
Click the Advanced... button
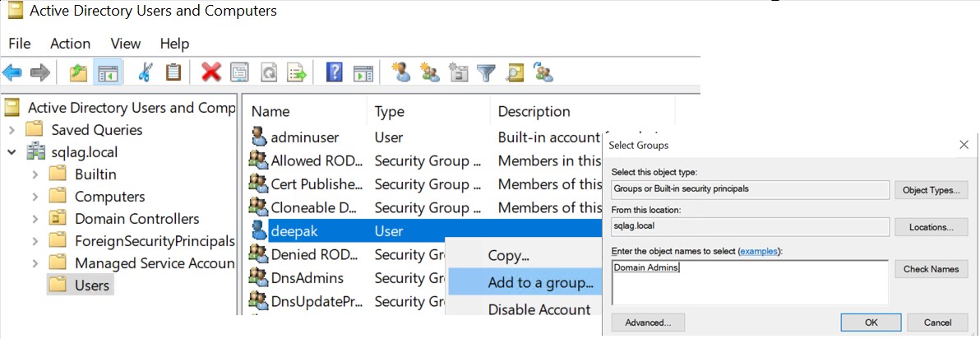pyautogui.click(x=648, y=323)
